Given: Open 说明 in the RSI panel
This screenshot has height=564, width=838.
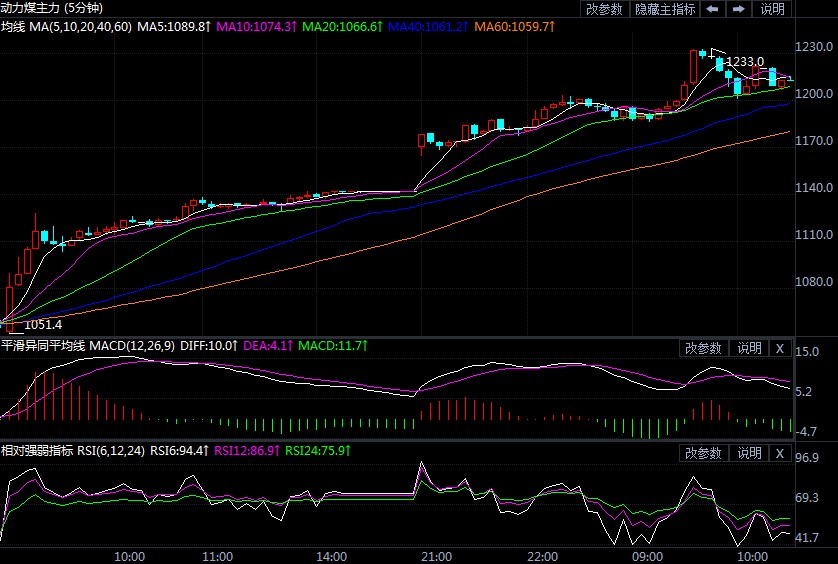Looking at the screenshot, I should point(749,453).
